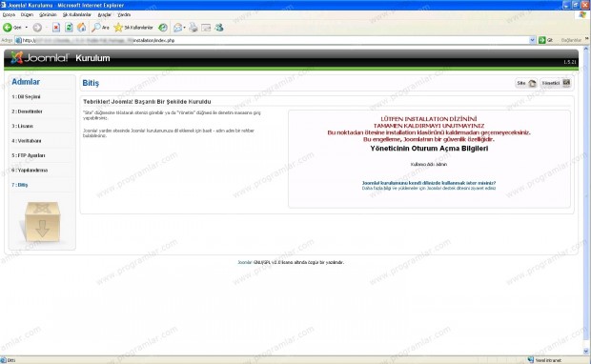This screenshot has width=591, height=364.
Task: Click the page scrollbar up arrow
Action: (586, 50)
